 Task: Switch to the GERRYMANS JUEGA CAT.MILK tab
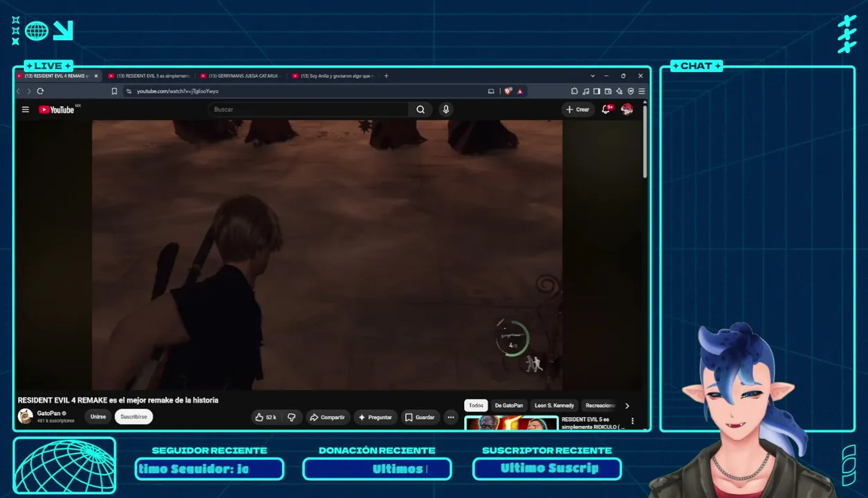242,76
